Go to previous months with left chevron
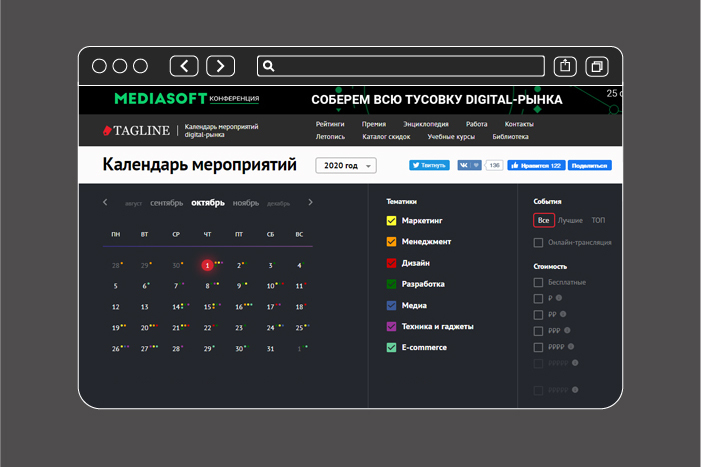This screenshot has height=467, width=701. 105,202
